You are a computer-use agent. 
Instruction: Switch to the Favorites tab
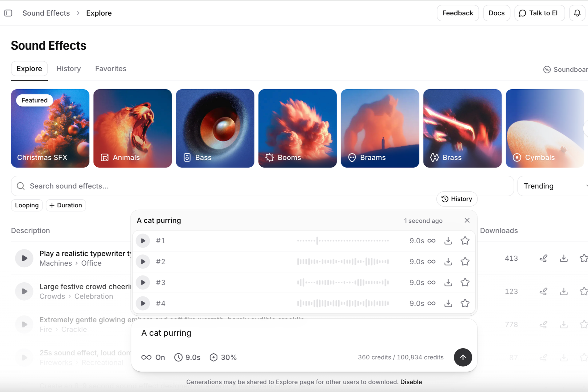(111, 69)
